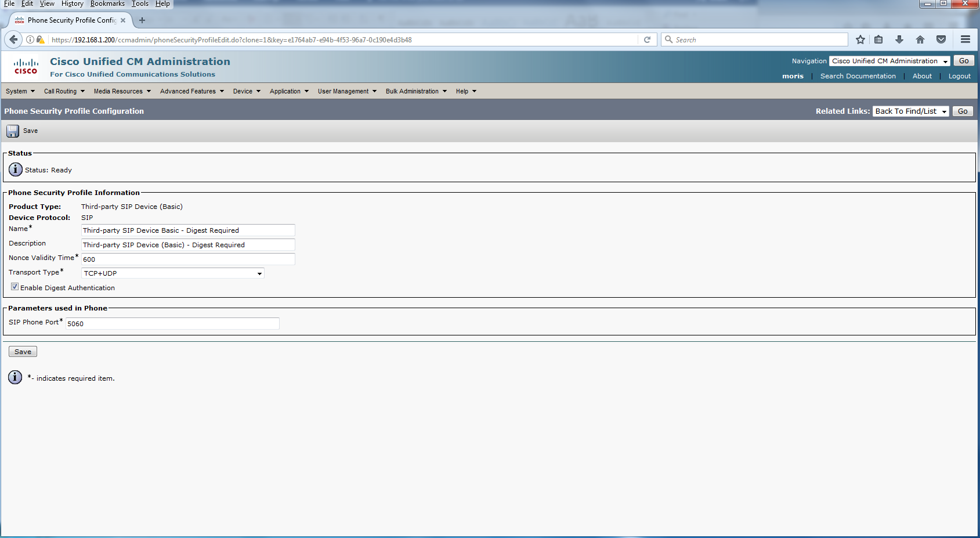This screenshot has height=538, width=980.
Task: Click the SIP Phone Port field
Action: 172,324
